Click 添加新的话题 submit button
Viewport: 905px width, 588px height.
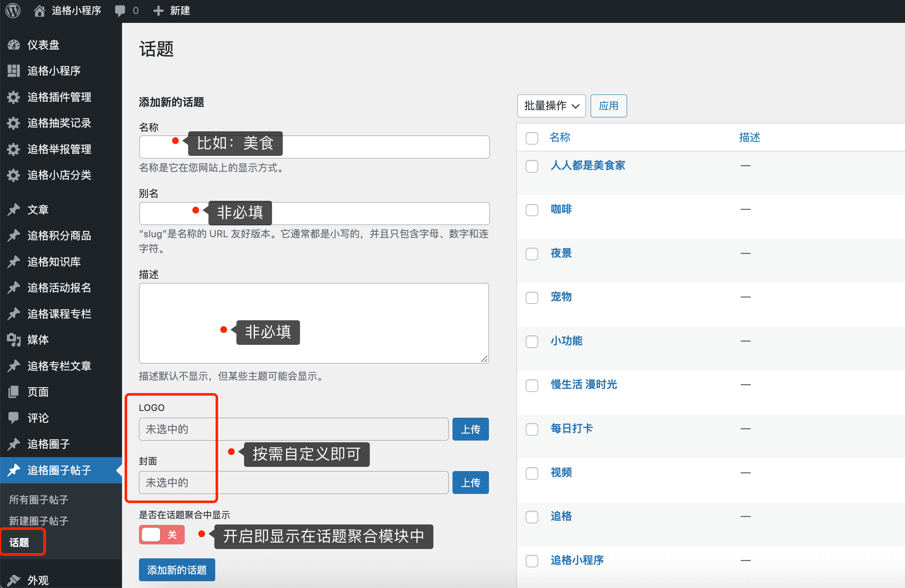click(177, 570)
